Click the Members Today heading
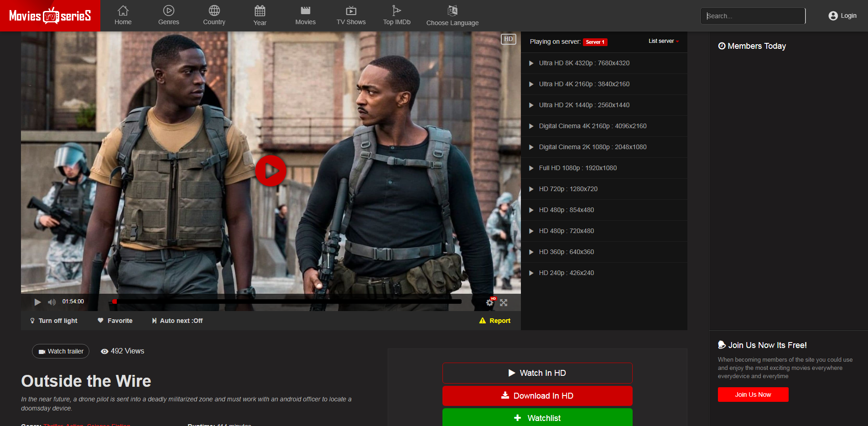The image size is (868, 426). pos(752,46)
